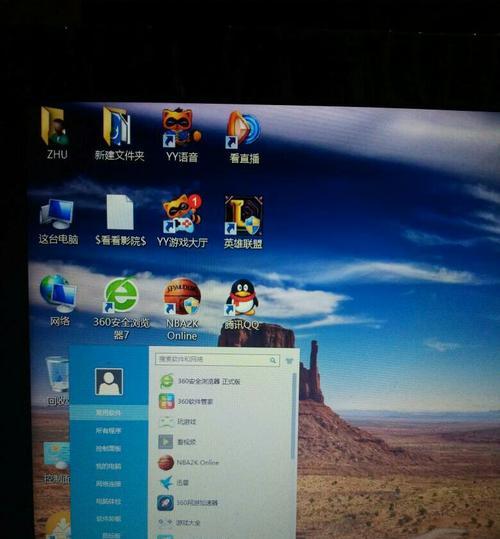Launch 360软件管家 from the start menu list
Screen dimensions: 500x539
pos(186,402)
